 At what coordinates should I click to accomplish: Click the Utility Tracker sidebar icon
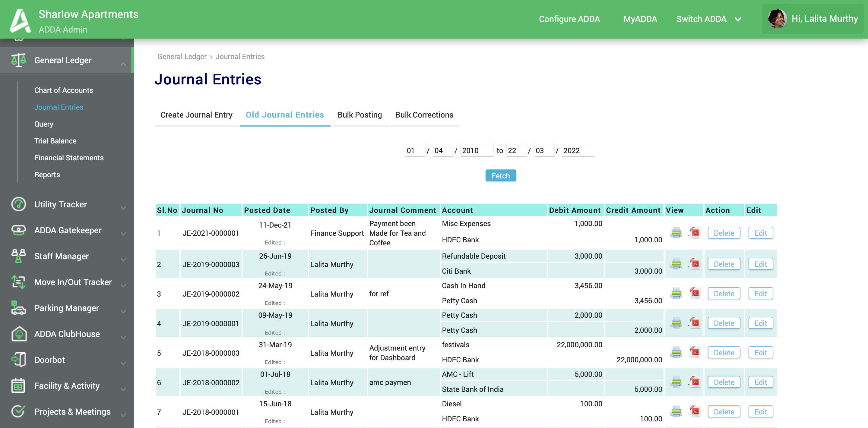click(x=19, y=204)
